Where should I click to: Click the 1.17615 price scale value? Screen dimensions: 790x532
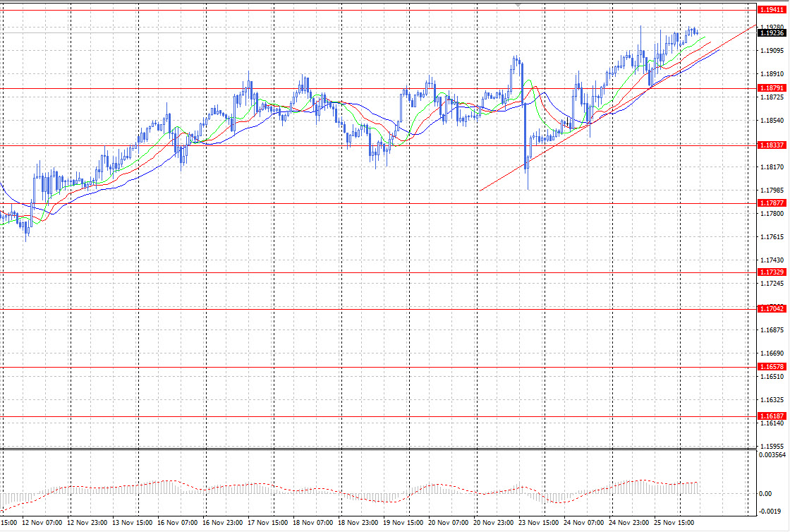[772, 237]
